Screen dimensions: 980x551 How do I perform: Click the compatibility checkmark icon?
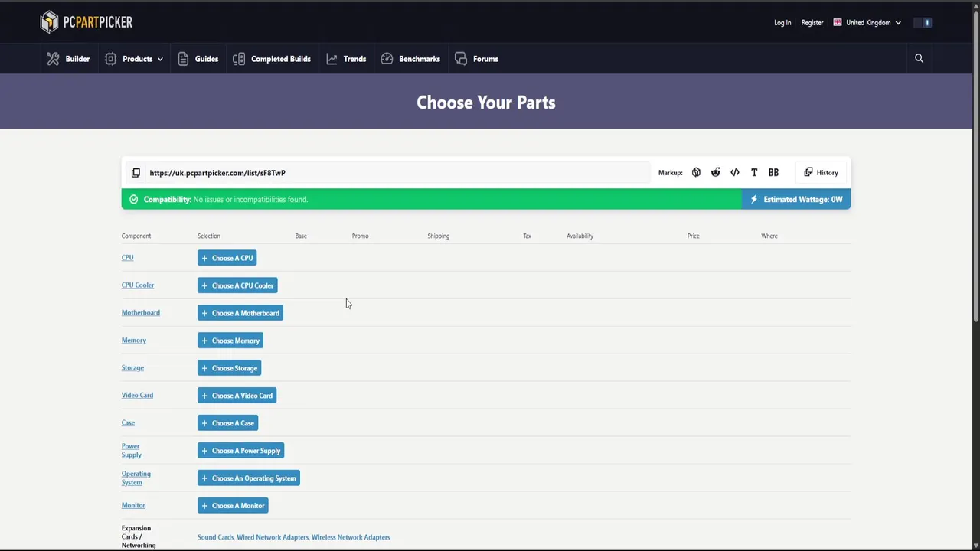coord(134,200)
